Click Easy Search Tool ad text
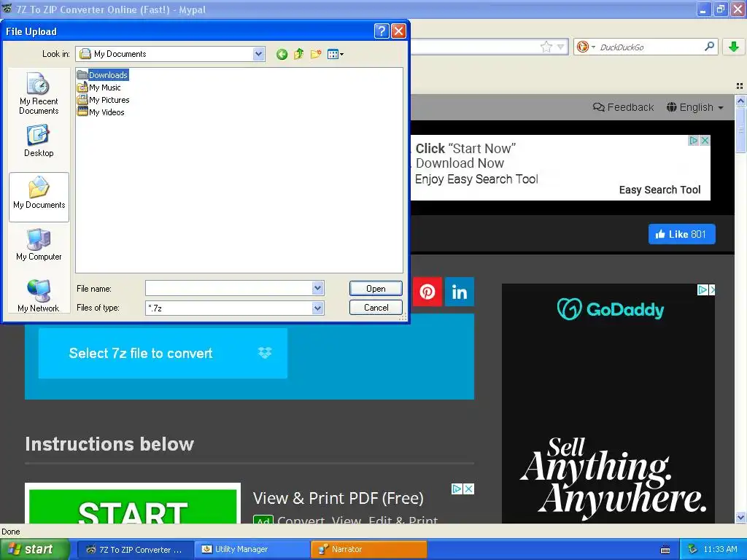 (659, 190)
